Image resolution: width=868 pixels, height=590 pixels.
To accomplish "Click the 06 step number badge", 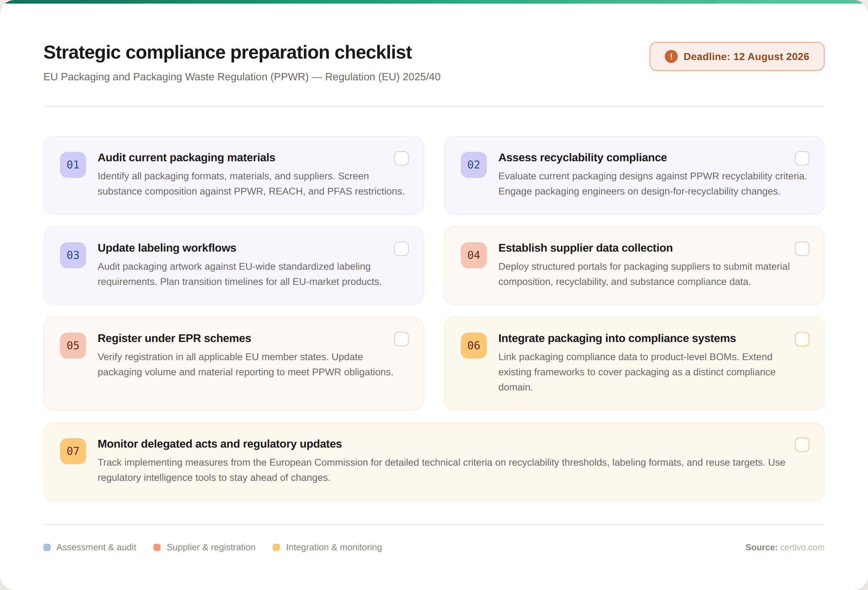I will click(x=473, y=345).
